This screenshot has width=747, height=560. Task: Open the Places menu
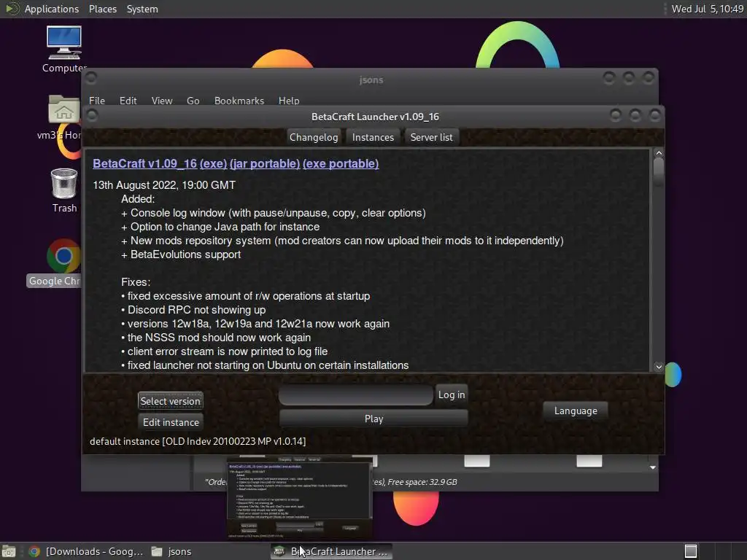(x=102, y=9)
